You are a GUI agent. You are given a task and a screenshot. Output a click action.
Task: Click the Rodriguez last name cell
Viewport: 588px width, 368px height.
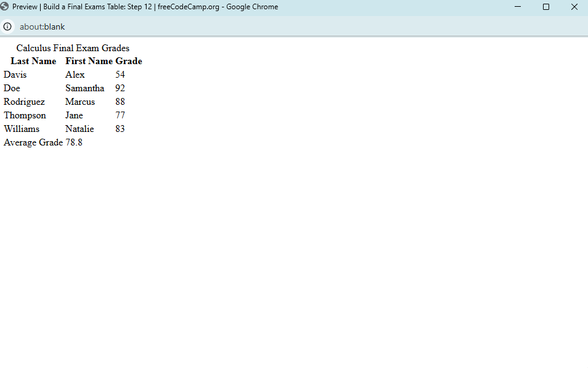pyautogui.click(x=24, y=102)
